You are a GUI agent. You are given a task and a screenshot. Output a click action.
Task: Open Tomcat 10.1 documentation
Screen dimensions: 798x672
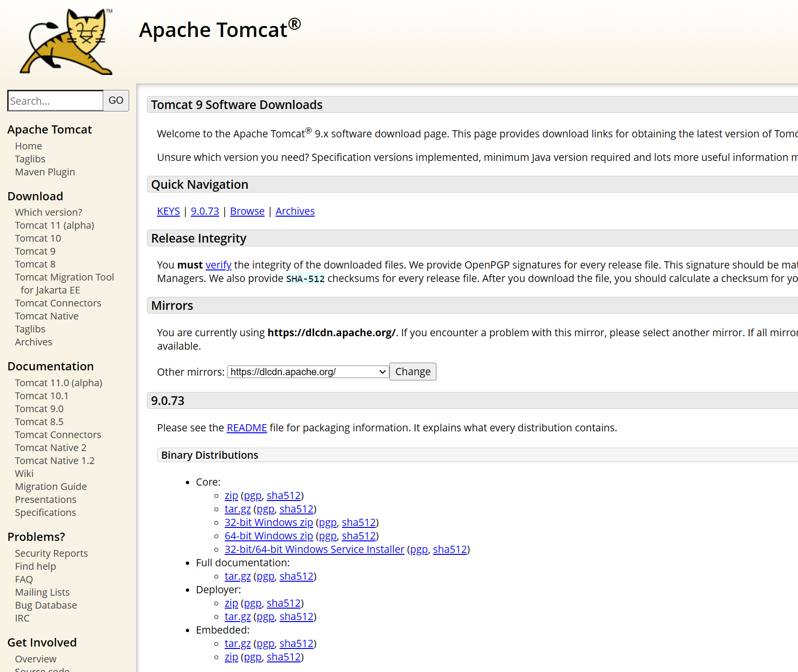42,396
